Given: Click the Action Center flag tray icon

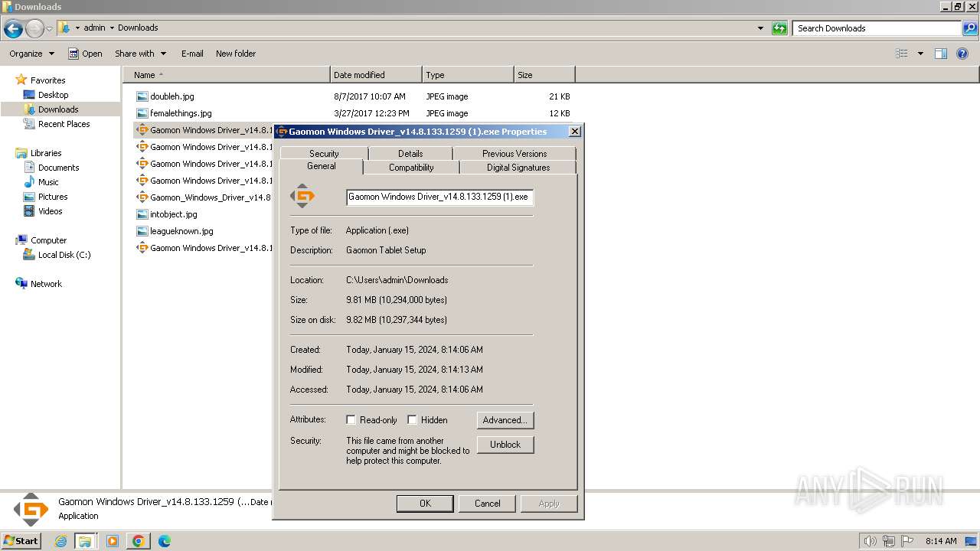Looking at the screenshot, I should (x=906, y=541).
